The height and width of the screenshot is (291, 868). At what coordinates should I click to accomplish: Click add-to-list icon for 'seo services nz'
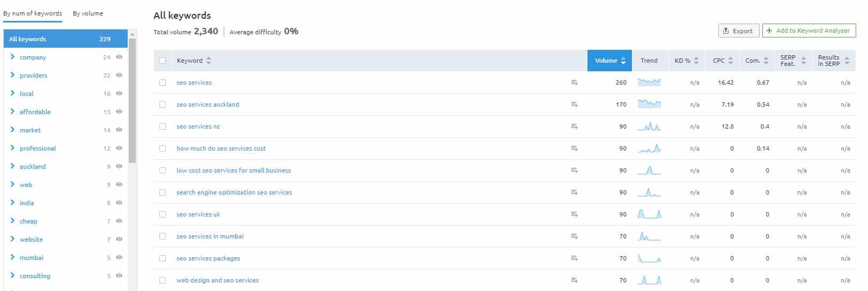click(574, 126)
